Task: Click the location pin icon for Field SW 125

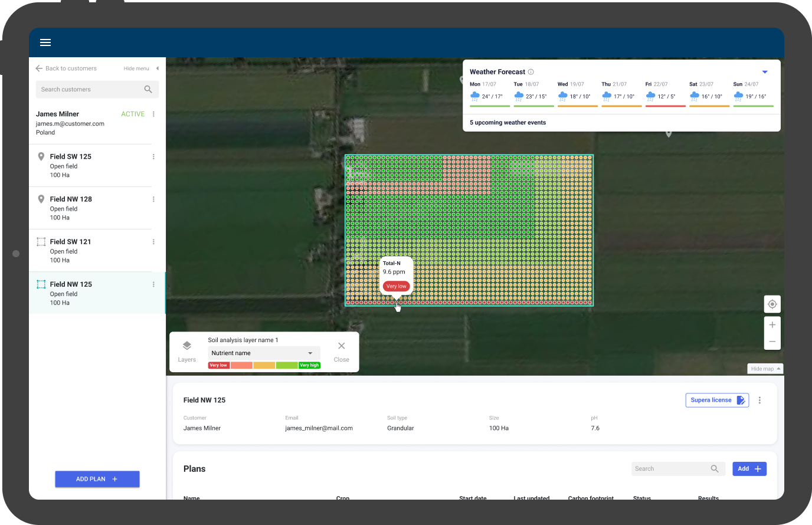Action: [40, 156]
